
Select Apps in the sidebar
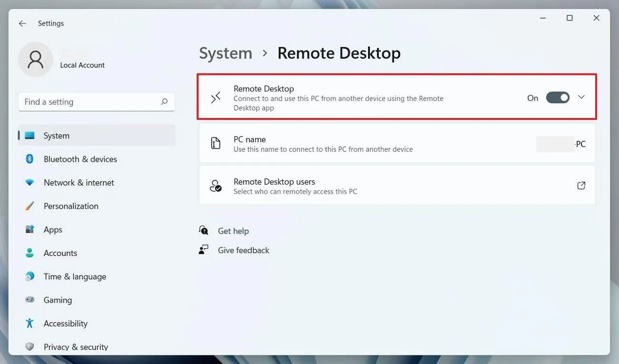97,229
